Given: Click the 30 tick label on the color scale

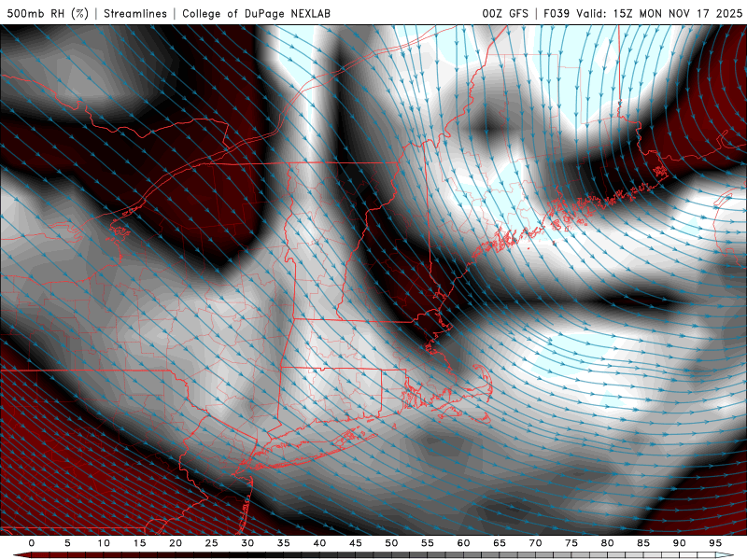Looking at the screenshot, I should point(247,543).
